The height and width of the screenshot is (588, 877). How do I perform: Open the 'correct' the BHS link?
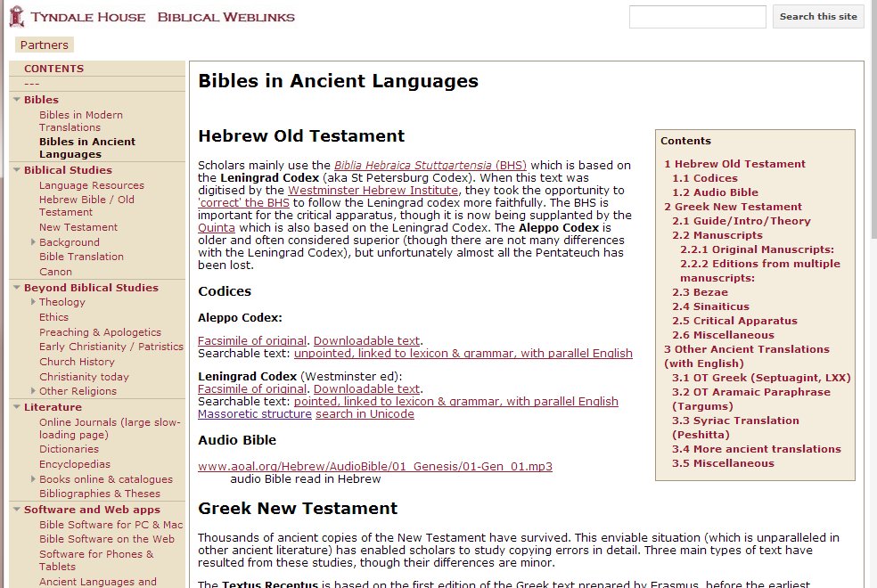[x=244, y=203]
